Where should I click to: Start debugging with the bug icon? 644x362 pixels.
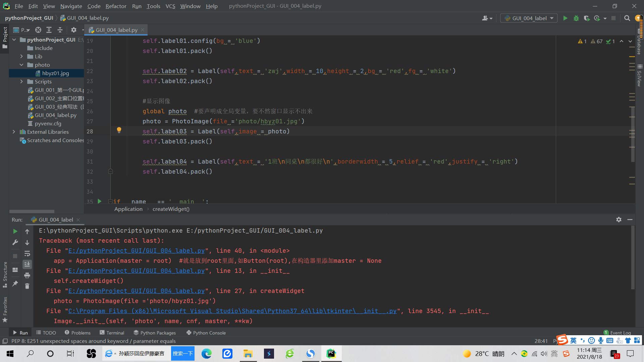tap(576, 18)
